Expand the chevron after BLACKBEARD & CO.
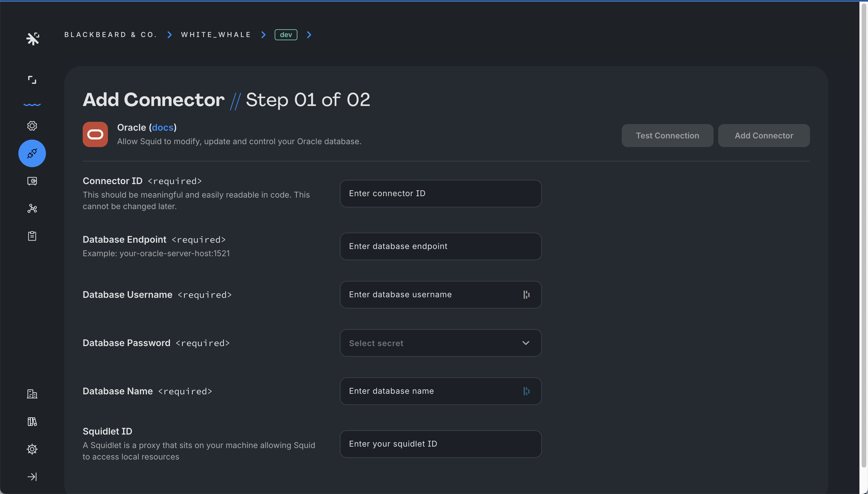The width and height of the screenshot is (868, 494). (x=170, y=34)
